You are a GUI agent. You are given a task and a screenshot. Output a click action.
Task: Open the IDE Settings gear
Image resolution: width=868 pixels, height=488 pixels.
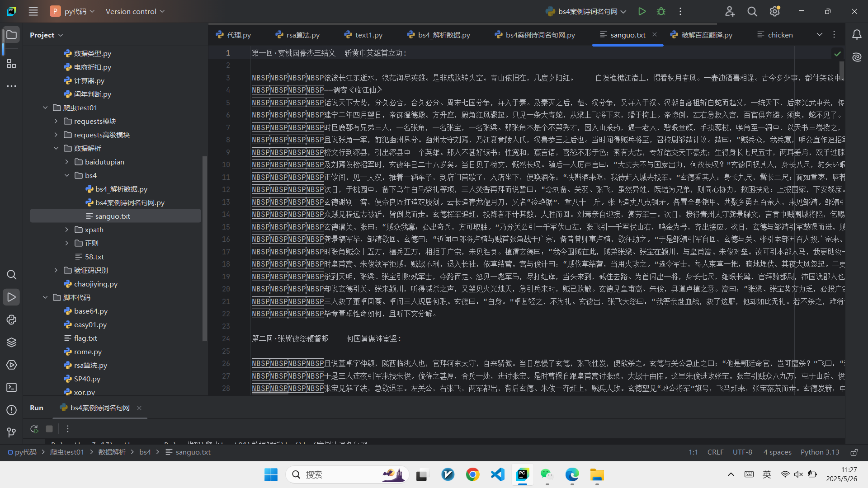pyautogui.click(x=774, y=11)
